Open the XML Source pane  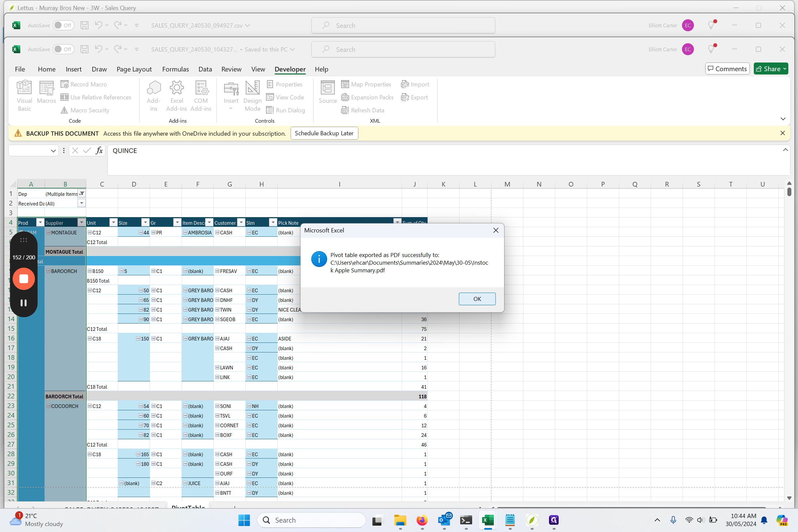pyautogui.click(x=328, y=92)
